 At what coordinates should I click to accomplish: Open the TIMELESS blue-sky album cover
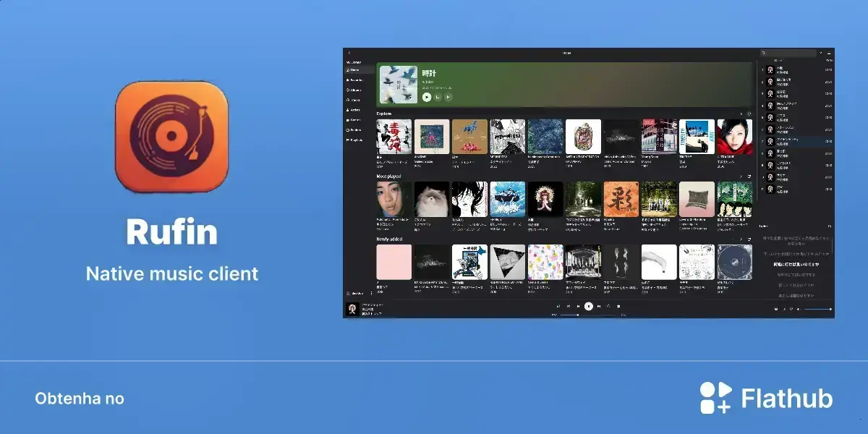pyautogui.click(x=697, y=137)
